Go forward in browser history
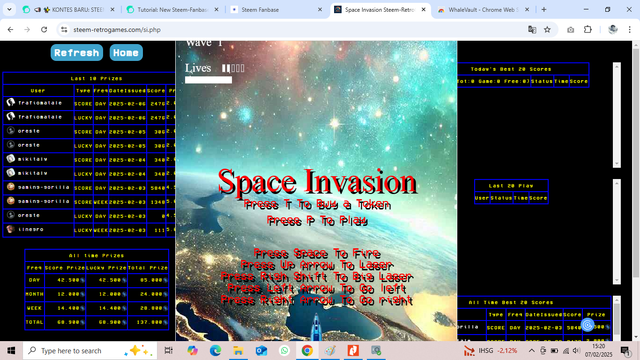 [x=27, y=30]
